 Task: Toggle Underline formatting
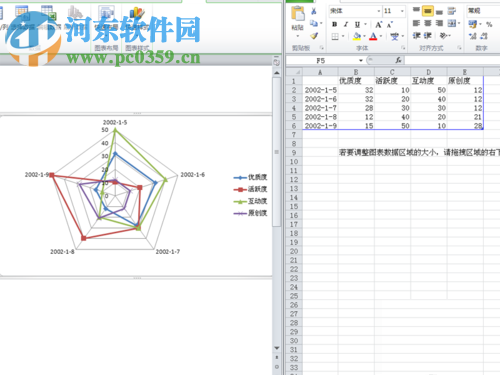[x=357, y=24]
